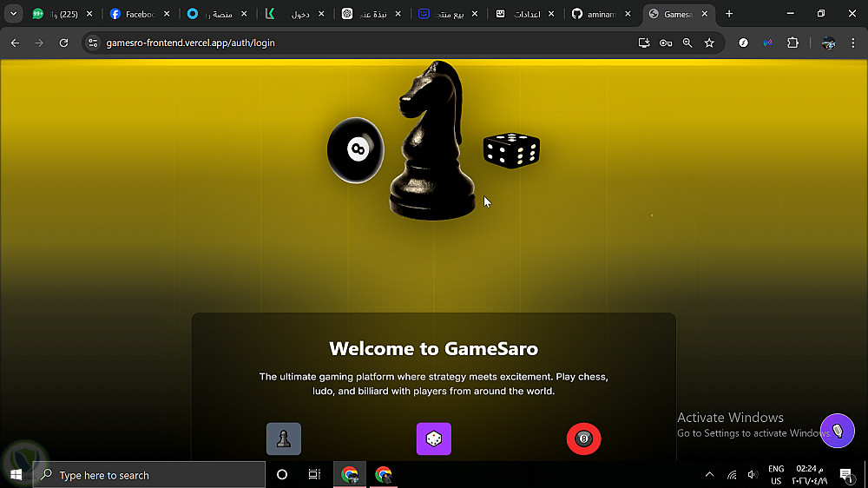The image size is (868, 488).
Task: Open the Chrome three-dot menu
Action: [x=852, y=43]
